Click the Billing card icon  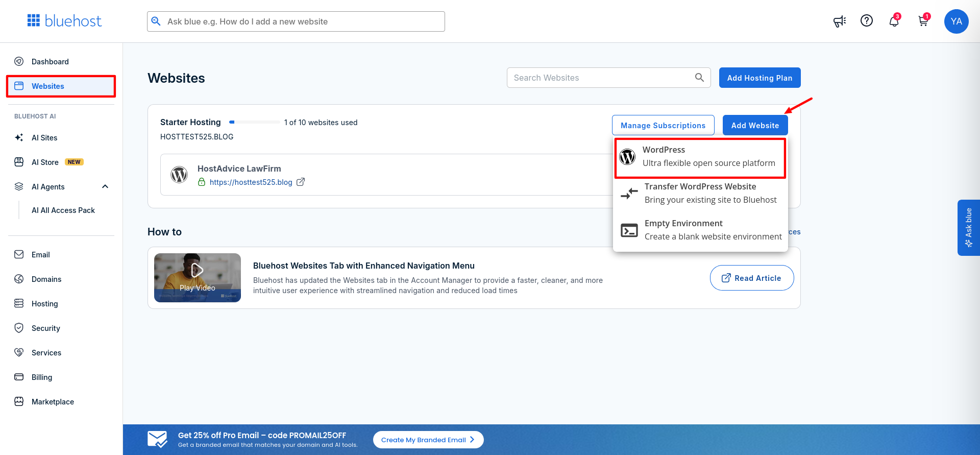[19, 377]
